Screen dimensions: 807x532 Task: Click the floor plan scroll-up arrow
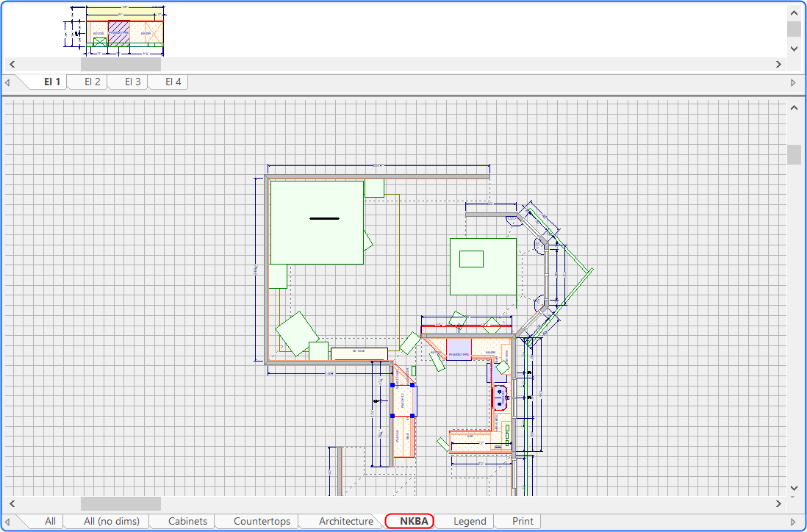[x=794, y=107]
